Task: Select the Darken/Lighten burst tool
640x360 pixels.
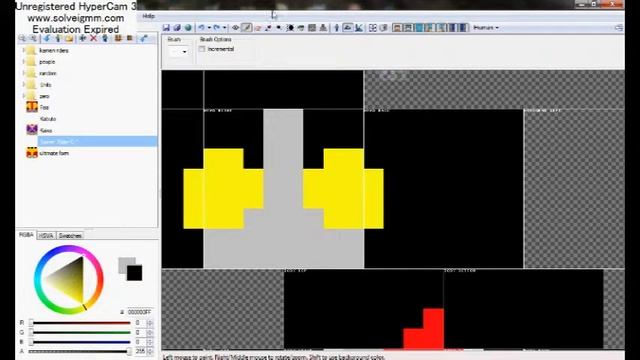Action: [290, 28]
